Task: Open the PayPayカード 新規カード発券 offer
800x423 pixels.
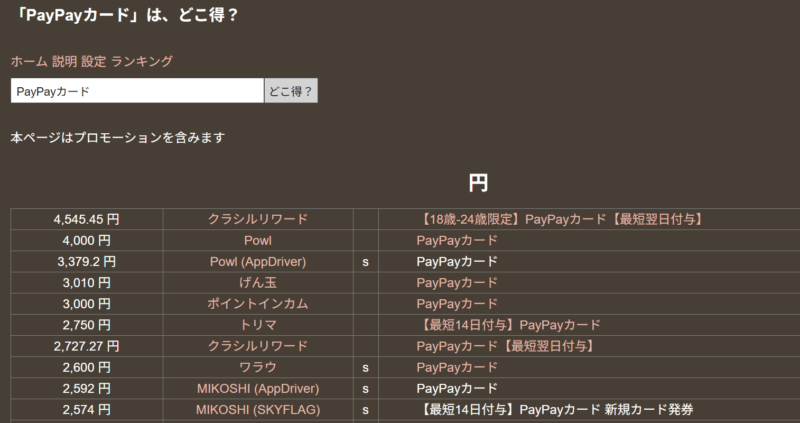Action: 555,409
